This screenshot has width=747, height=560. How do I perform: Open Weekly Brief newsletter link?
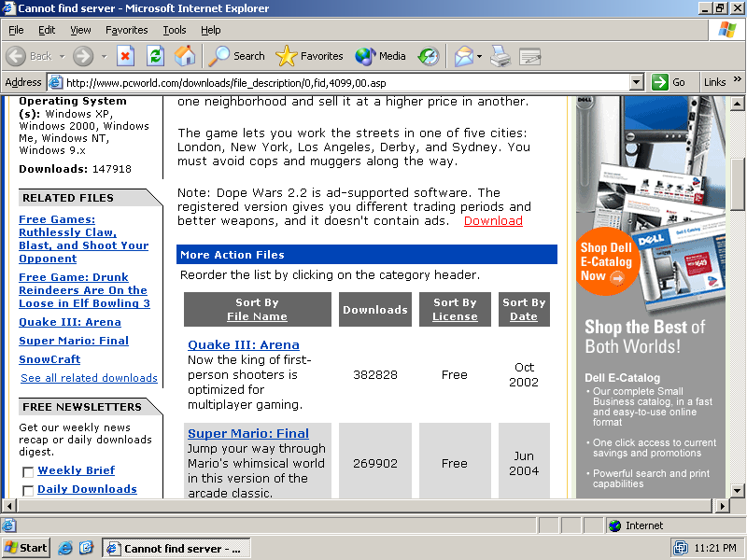point(77,470)
